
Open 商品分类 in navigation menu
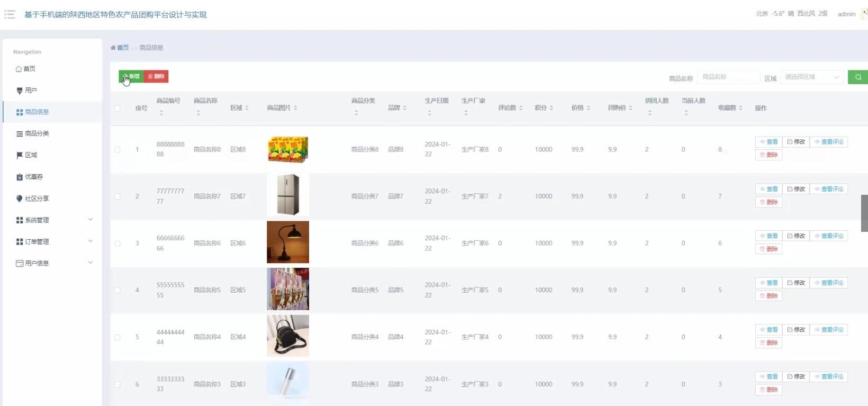pos(37,133)
